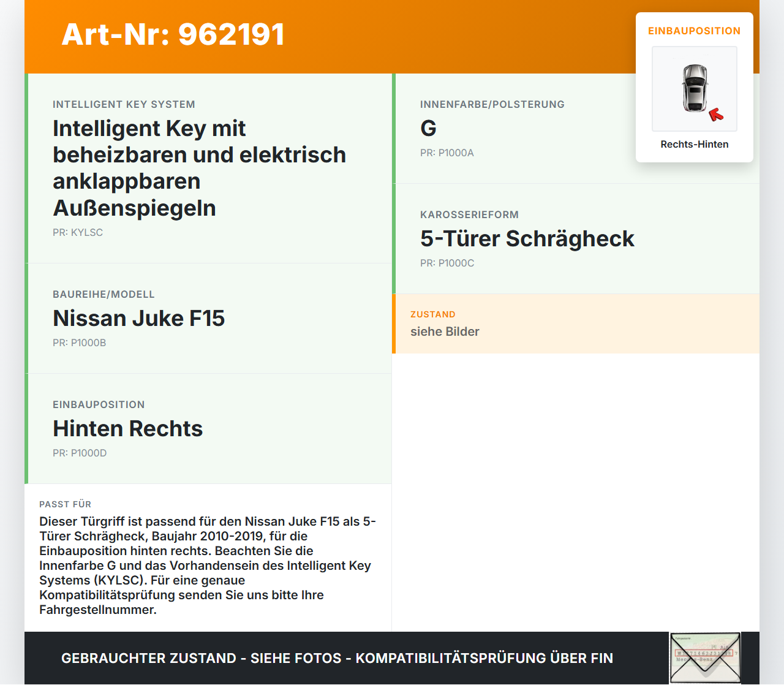Viewport: 784px width, 685px height.
Task: Open the BAUREIHE/MODELL Nissan Juke F15 card
Action: tap(139, 318)
